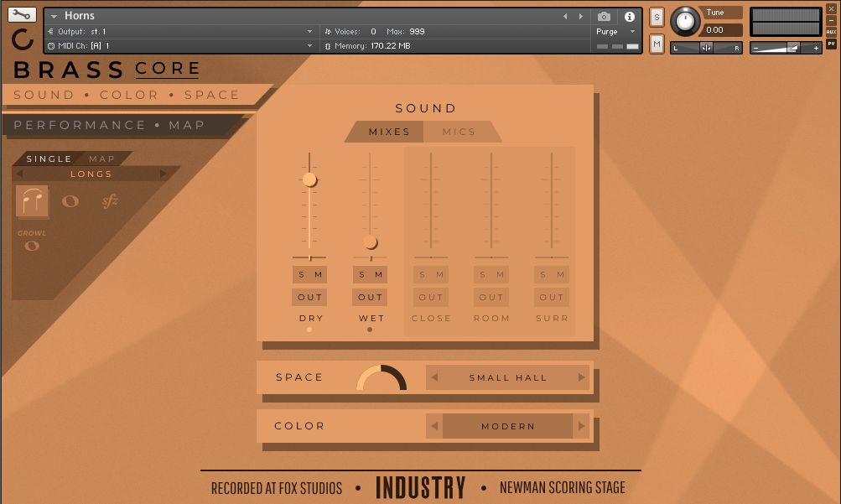Minimize the instrument with minus icon

pos(831,21)
